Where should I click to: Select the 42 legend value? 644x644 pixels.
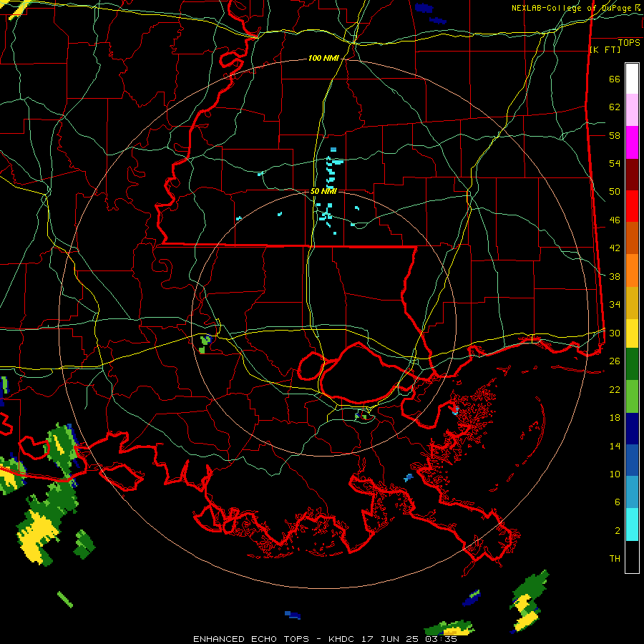click(615, 248)
